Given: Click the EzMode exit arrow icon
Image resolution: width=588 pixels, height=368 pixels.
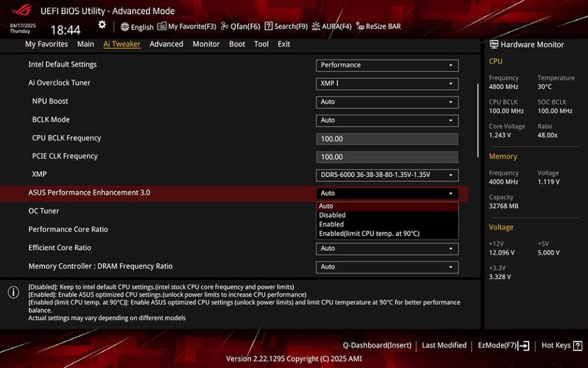Looking at the screenshot, I should click(x=524, y=345).
